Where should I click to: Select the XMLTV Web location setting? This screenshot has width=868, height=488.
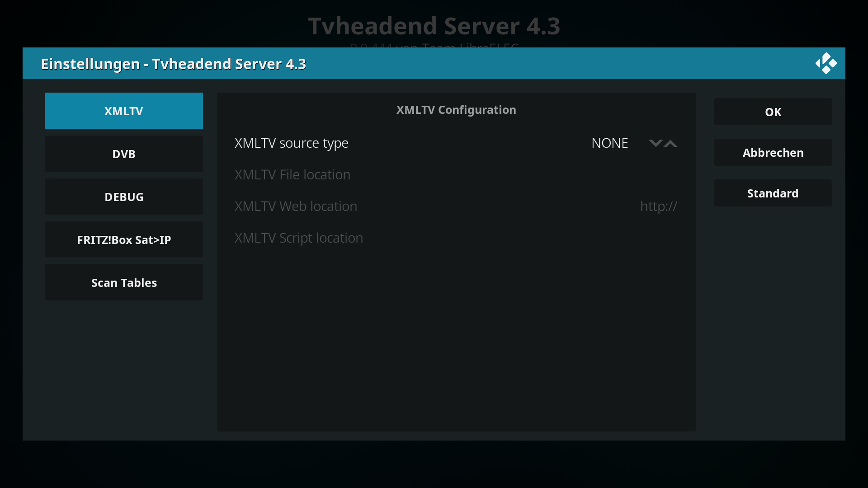456,206
